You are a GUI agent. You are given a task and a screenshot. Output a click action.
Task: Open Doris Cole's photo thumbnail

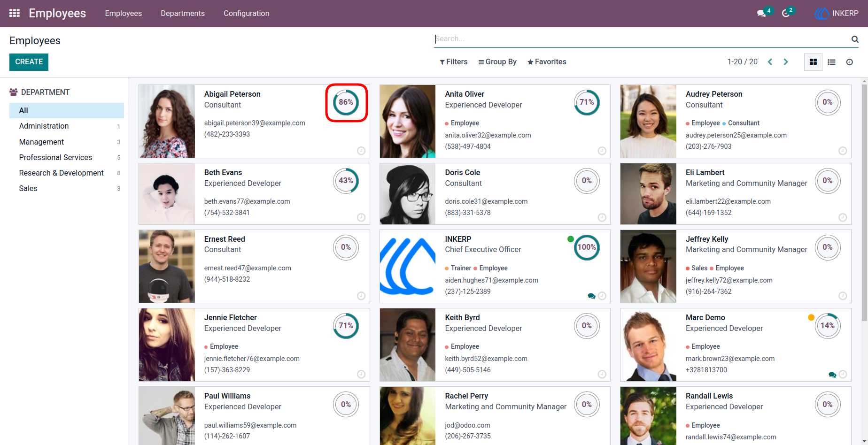tap(408, 194)
